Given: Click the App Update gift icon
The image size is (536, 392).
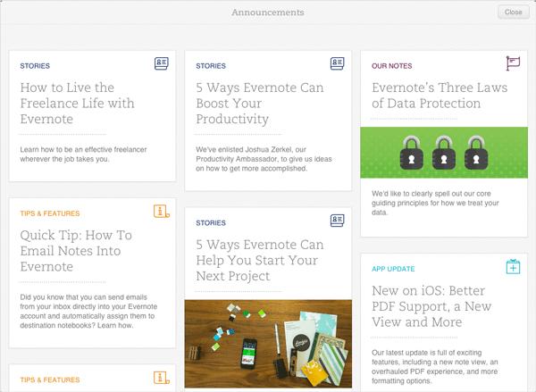Looking at the screenshot, I should [513, 267].
